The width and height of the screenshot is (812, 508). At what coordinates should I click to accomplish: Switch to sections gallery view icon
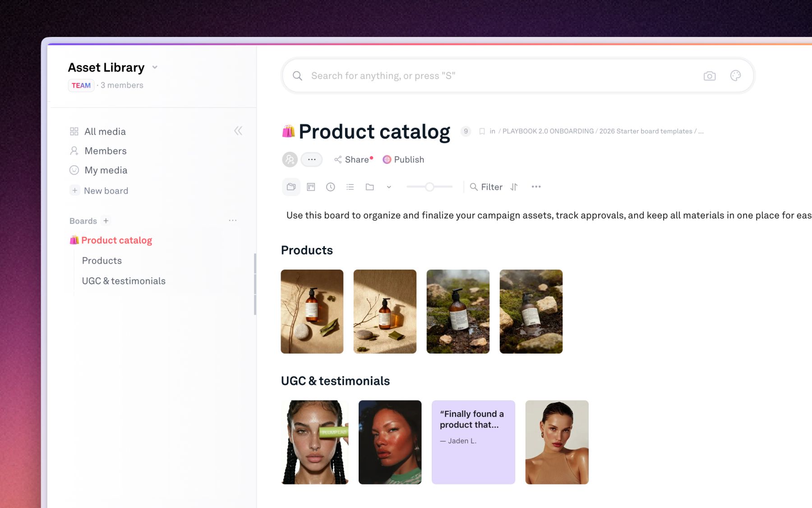[x=291, y=187]
